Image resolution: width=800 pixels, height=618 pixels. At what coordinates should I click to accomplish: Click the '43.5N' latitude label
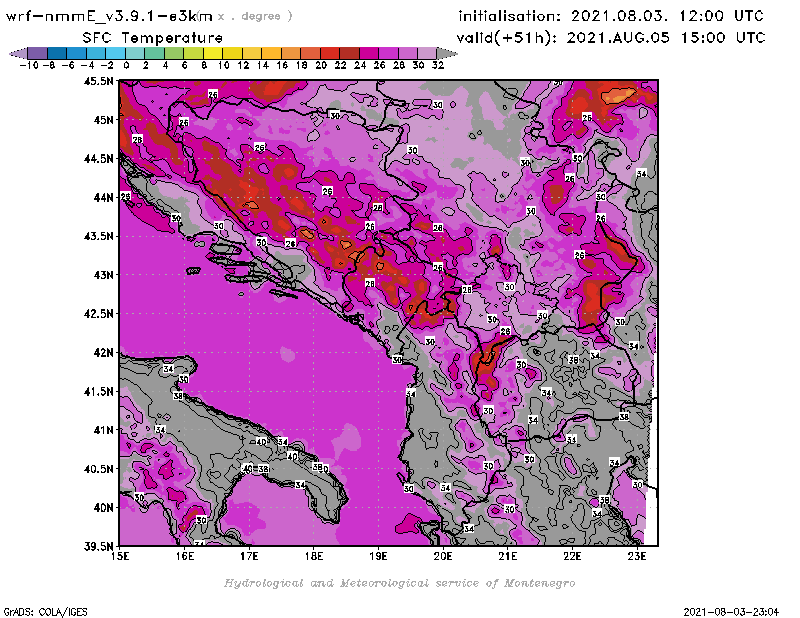[99, 236]
